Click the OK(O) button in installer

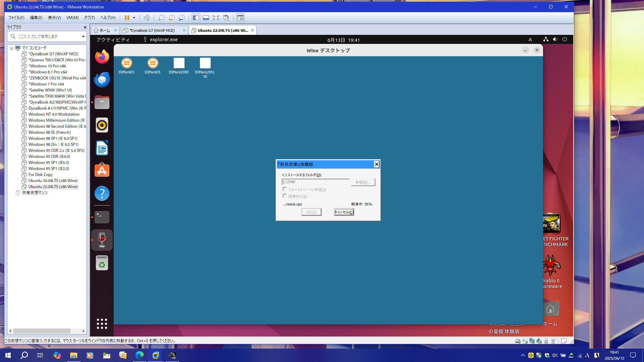(x=311, y=212)
